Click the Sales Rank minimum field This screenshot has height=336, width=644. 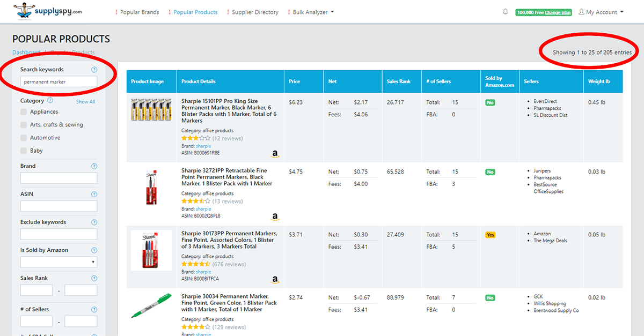(x=36, y=290)
